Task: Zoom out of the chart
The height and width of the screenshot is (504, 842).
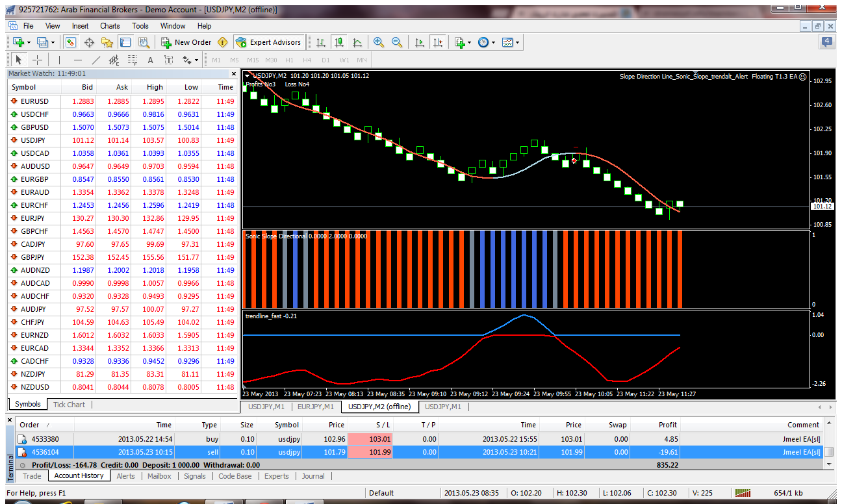Action: 397,42
